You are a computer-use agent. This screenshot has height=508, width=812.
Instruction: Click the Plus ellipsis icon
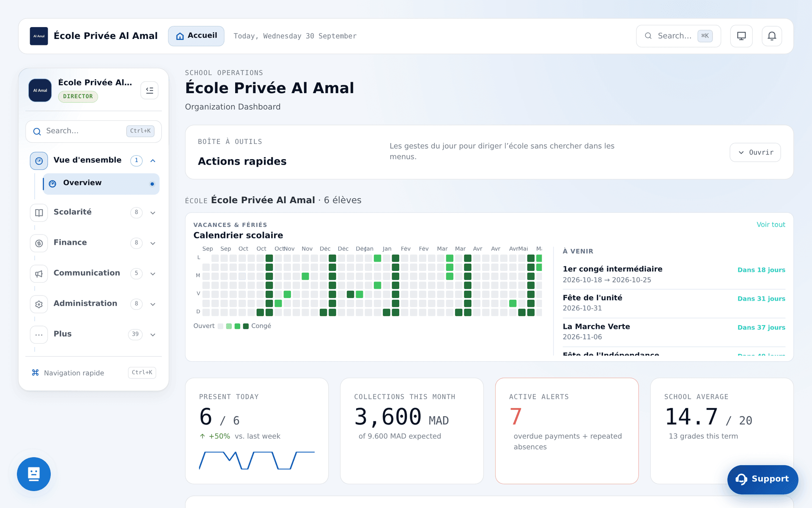click(39, 334)
